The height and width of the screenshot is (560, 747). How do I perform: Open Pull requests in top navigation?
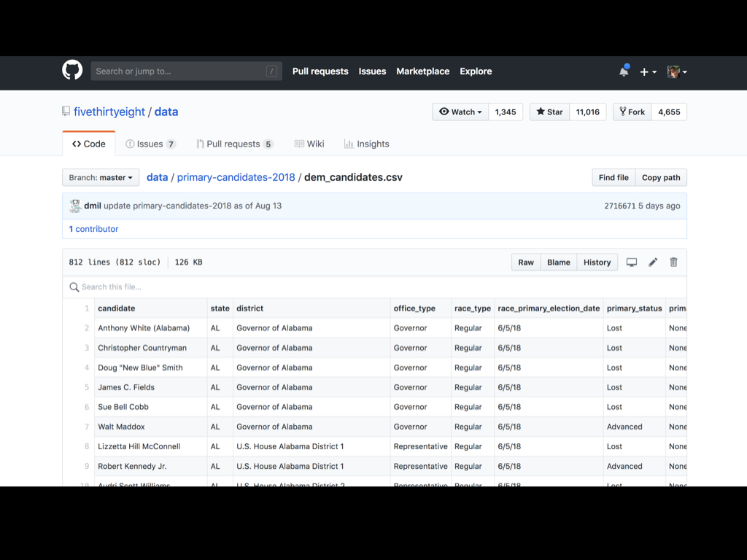pyautogui.click(x=320, y=71)
